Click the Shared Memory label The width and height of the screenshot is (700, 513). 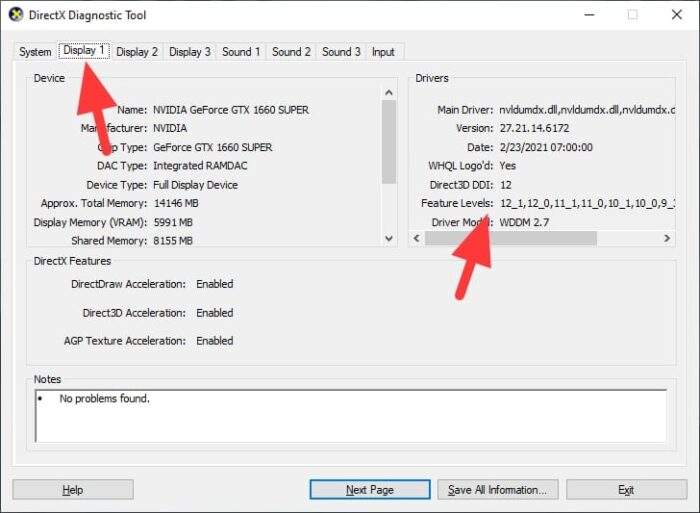coord(109,241)
